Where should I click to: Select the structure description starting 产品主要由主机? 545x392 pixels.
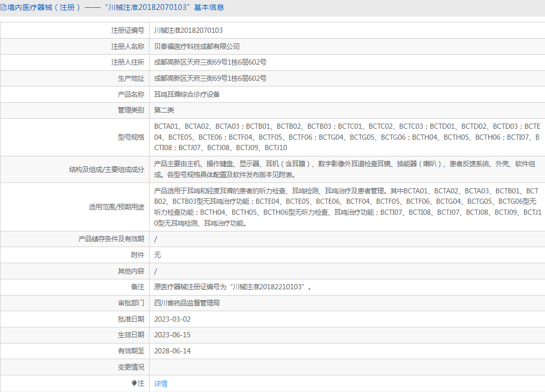click(344, 169)
